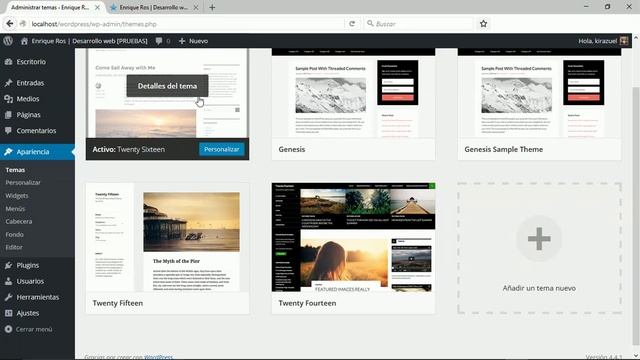Open the site home icon in admin bar

[24, 41]
